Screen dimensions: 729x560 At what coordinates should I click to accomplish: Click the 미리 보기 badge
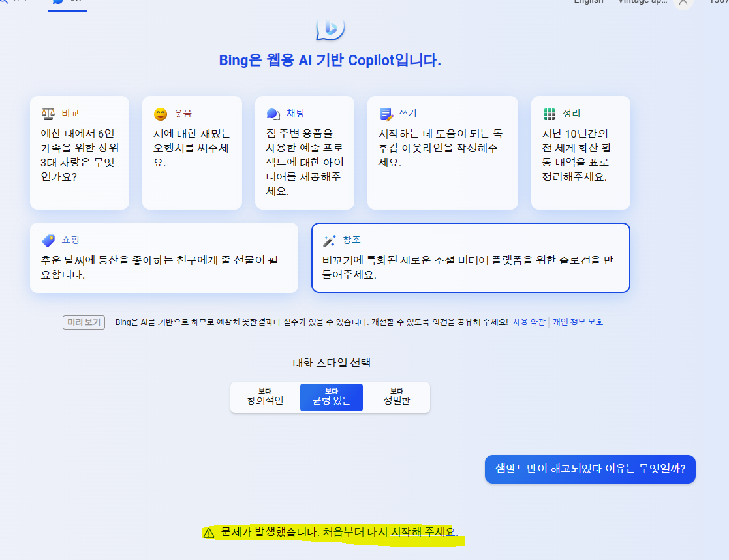(x=84, y=322)
